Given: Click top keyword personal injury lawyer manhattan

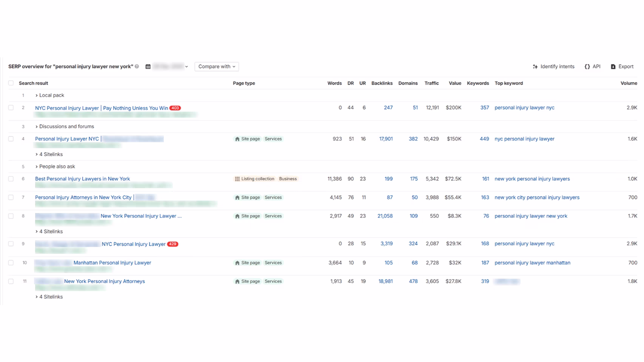Looking at the screenshot, I should click(x=532, y=263).
